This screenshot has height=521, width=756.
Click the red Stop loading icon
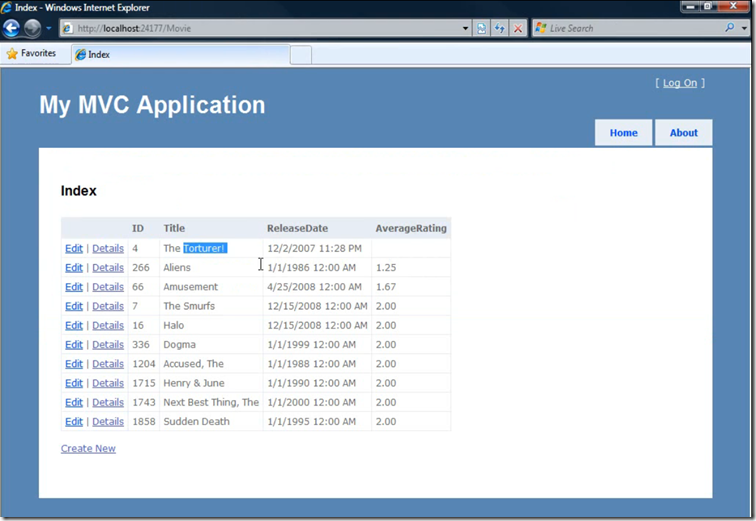518,28
